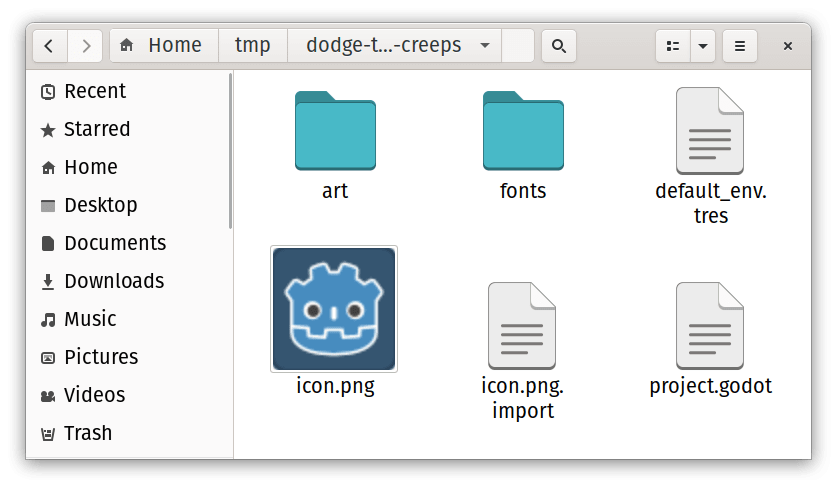Select the fonts folder icon
Image resolution: width=837 pixels, height=488 pixels.
[523, 131]
